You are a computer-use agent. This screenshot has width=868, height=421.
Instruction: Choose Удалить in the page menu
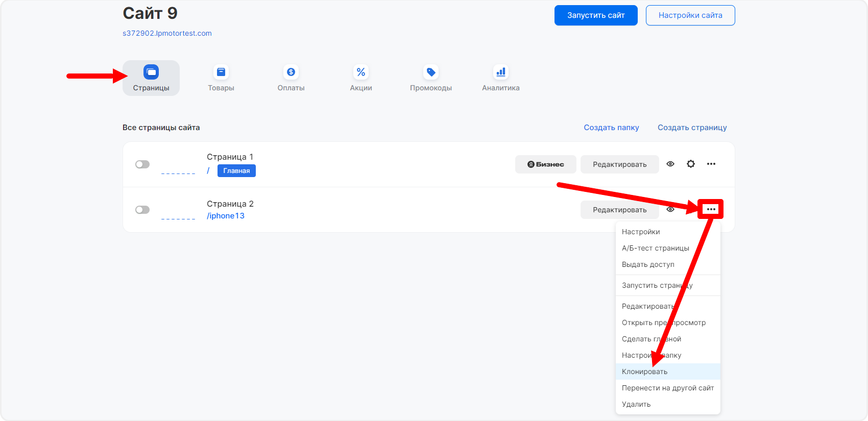636,404
